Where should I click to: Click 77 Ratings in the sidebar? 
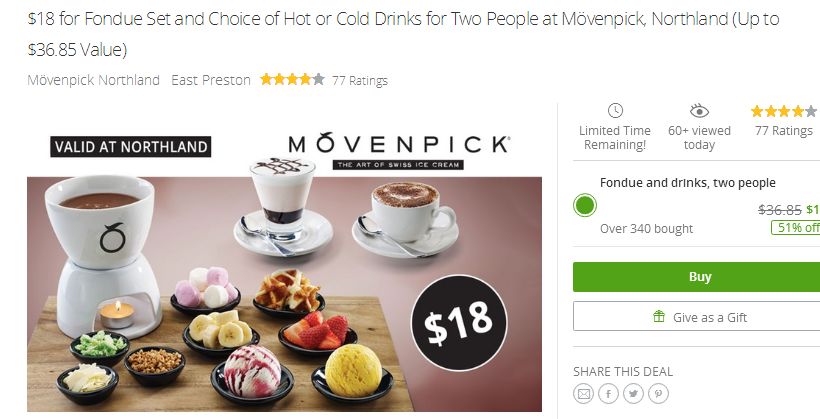coord(783,131)
